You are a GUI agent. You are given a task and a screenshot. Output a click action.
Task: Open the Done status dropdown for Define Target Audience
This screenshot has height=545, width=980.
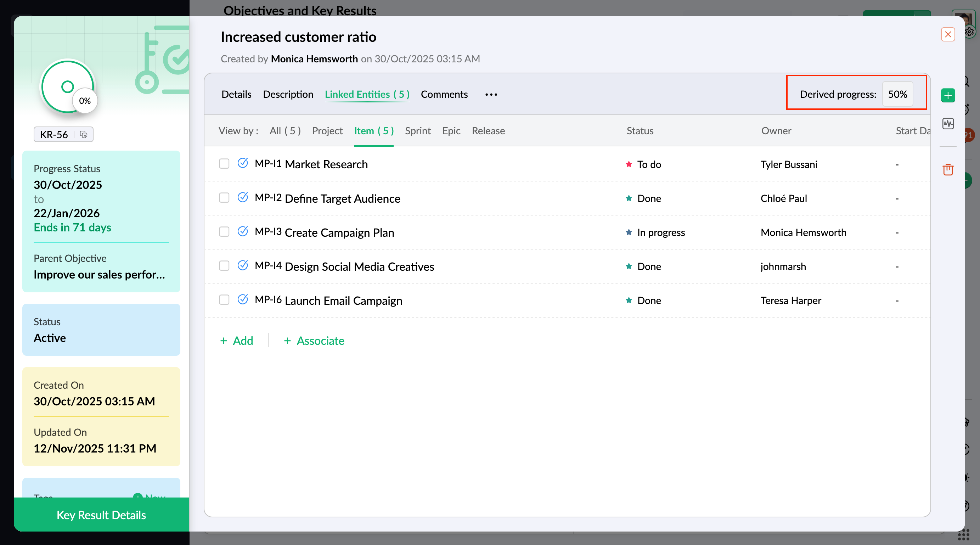click(649, 199)
